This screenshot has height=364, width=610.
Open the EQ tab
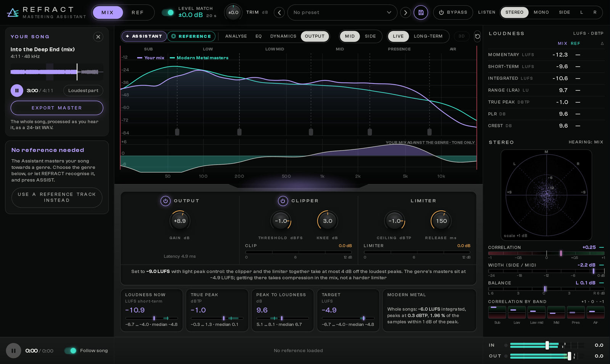258,36
